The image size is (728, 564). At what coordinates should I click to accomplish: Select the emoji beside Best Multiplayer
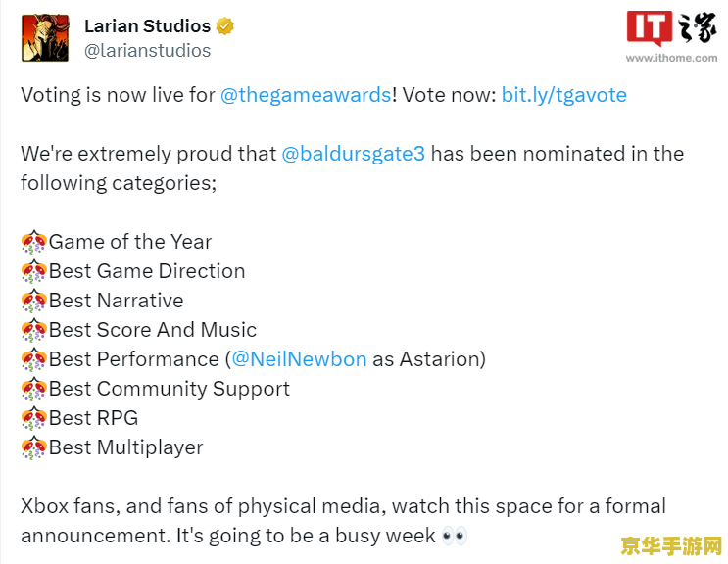(33, 447)
